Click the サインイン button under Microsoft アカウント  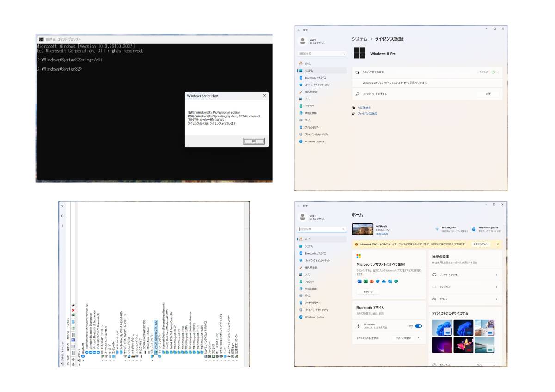(x=368, y=292)
